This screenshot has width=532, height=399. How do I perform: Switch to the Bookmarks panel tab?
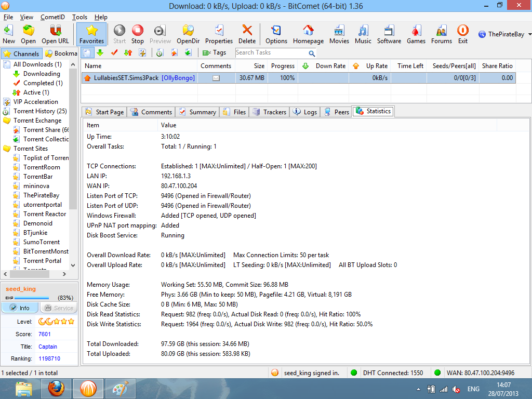(x=61, y=54)
